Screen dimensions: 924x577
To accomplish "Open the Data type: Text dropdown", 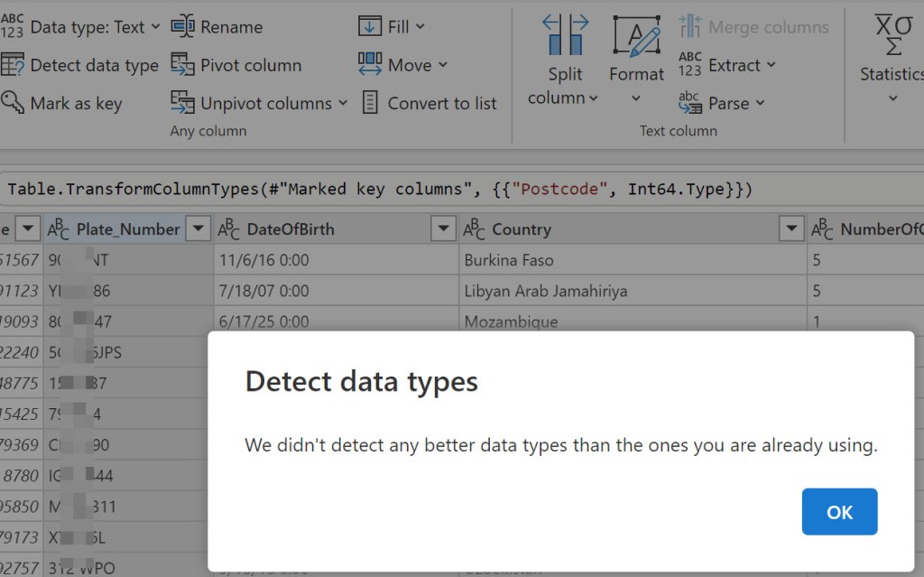I will click(x=155, y=27).
